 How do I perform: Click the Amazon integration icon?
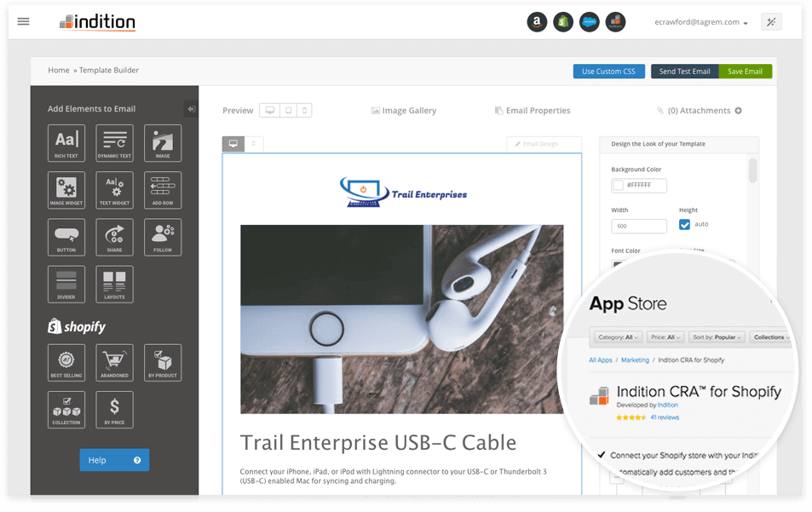tap(537, 22)
